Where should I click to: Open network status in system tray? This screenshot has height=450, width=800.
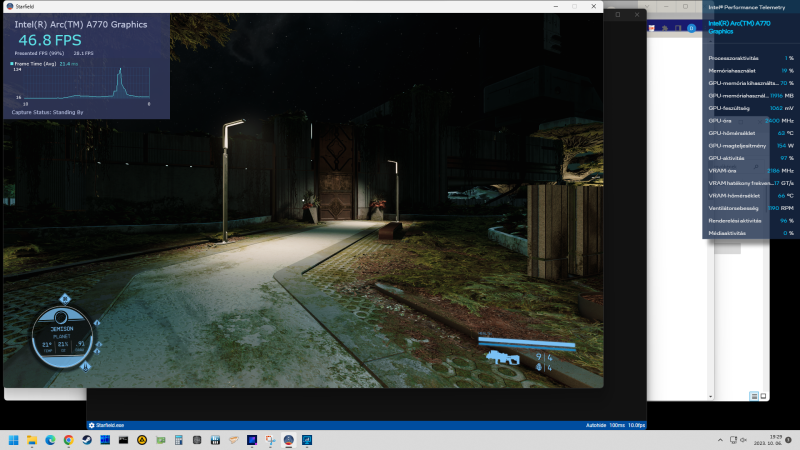[x=733, y=440]
